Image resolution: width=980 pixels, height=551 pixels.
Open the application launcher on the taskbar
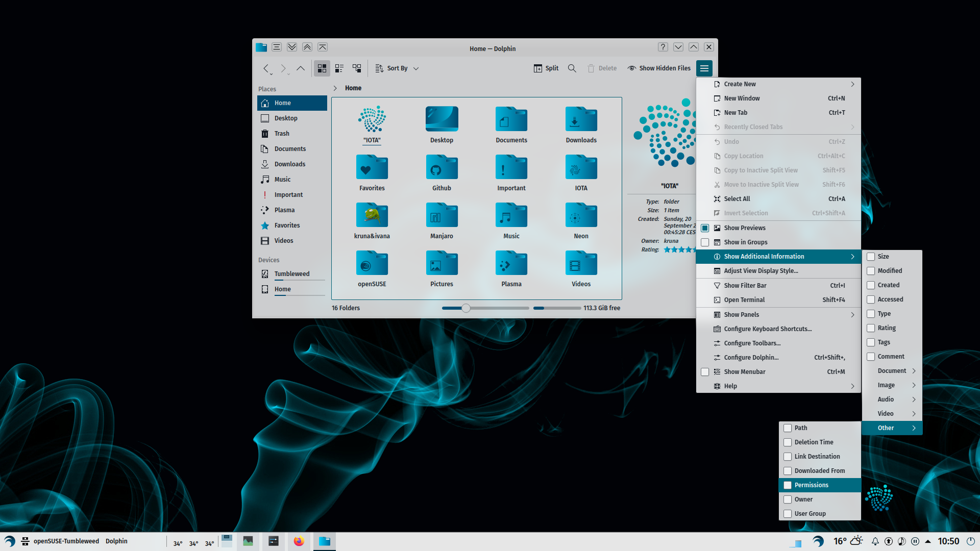coord(10,541)
